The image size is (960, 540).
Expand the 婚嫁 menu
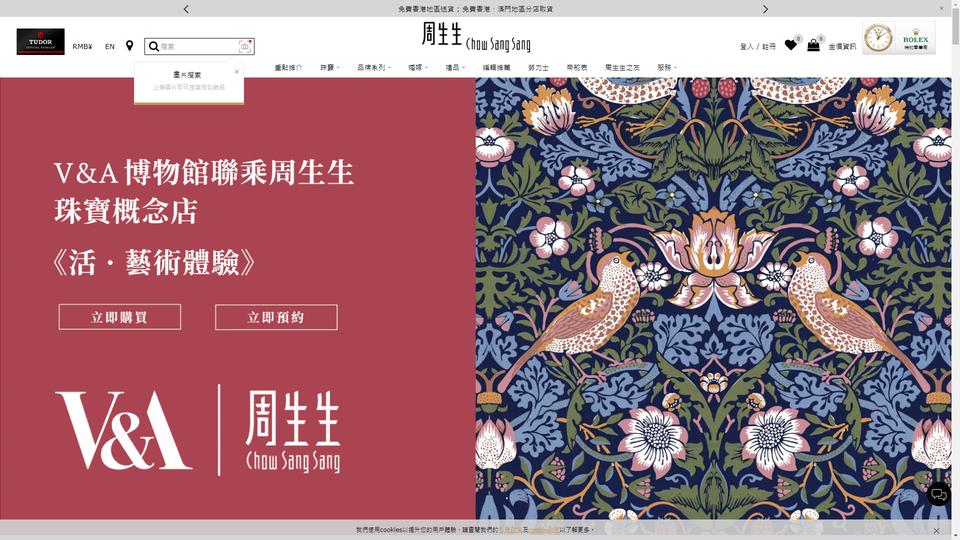(x=418, y=67)
